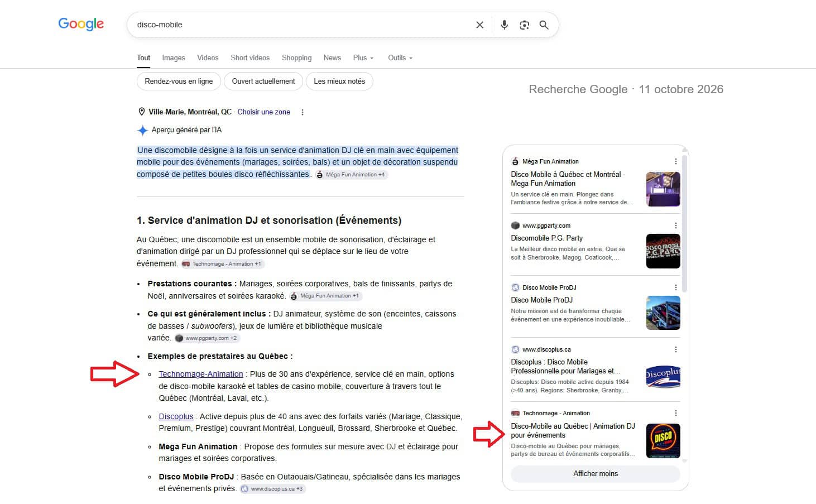This screenshot has height=504, width=816.
Task: Open three-dot menu for www.discoplus.ca card
Action: [675, 349]
